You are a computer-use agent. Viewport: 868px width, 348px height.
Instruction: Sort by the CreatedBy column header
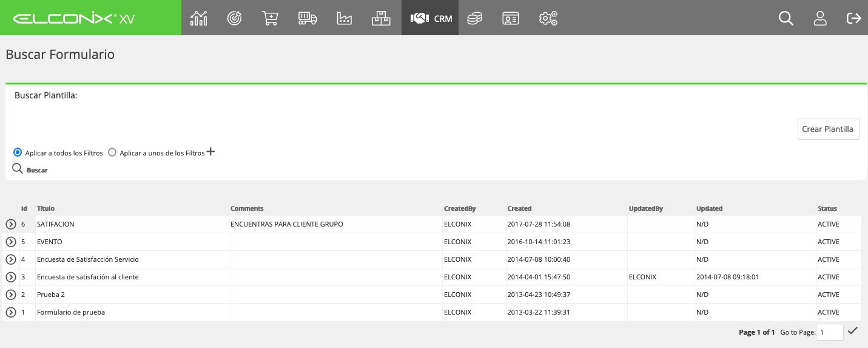coord(460,208)
